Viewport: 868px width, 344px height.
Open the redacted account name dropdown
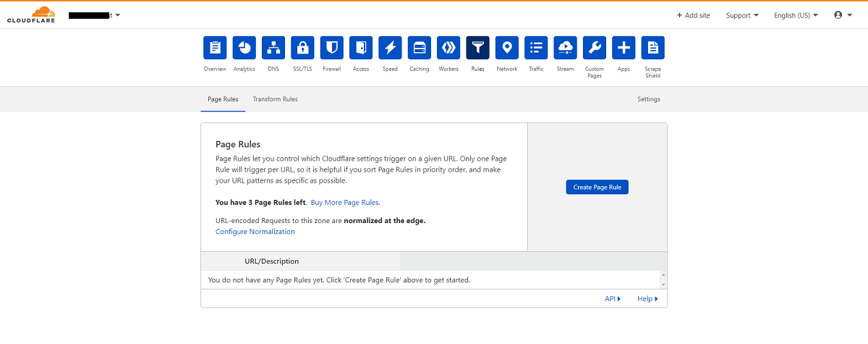coord(94,14)
